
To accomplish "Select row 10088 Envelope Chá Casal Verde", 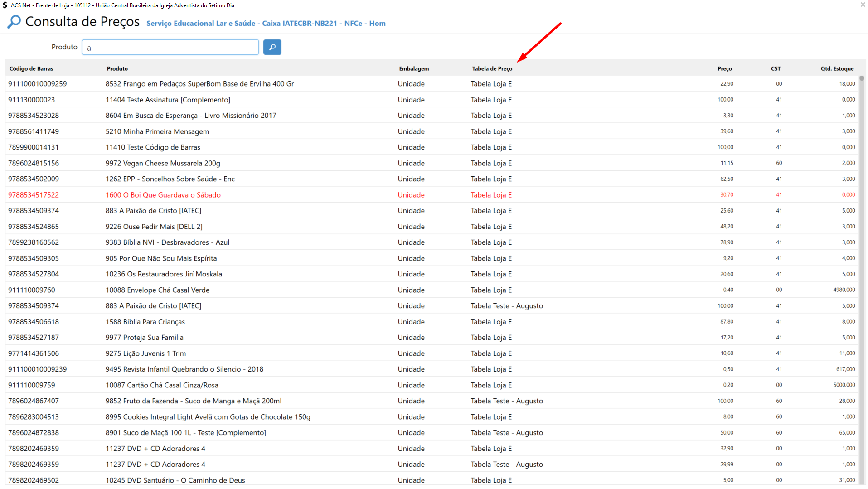I will (x=432, y=290).
